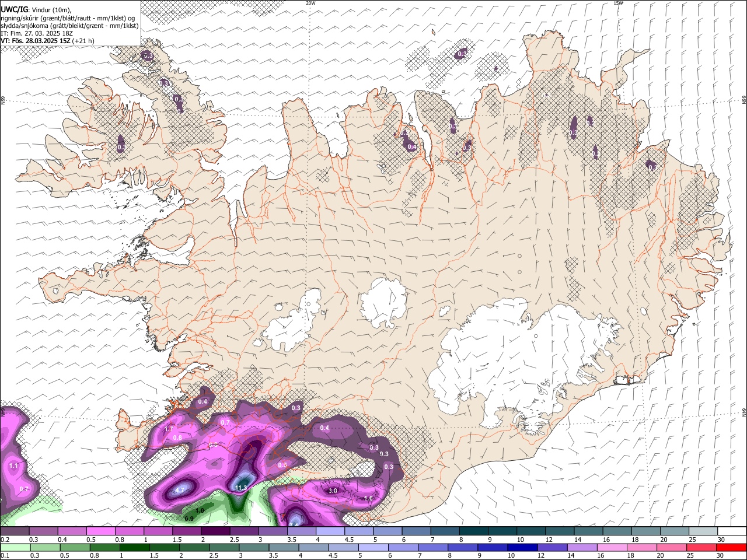Click the white swatch after 30 in top legend row
Image resolution: width=747 pixels, height=560 pixels.
click(x=732, y=531)
